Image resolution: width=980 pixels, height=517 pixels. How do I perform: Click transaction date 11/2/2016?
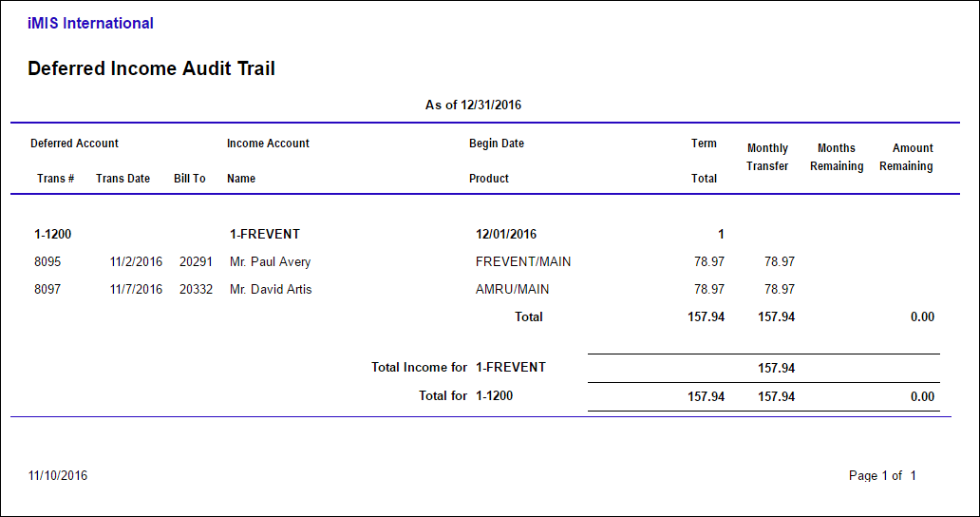136,262
